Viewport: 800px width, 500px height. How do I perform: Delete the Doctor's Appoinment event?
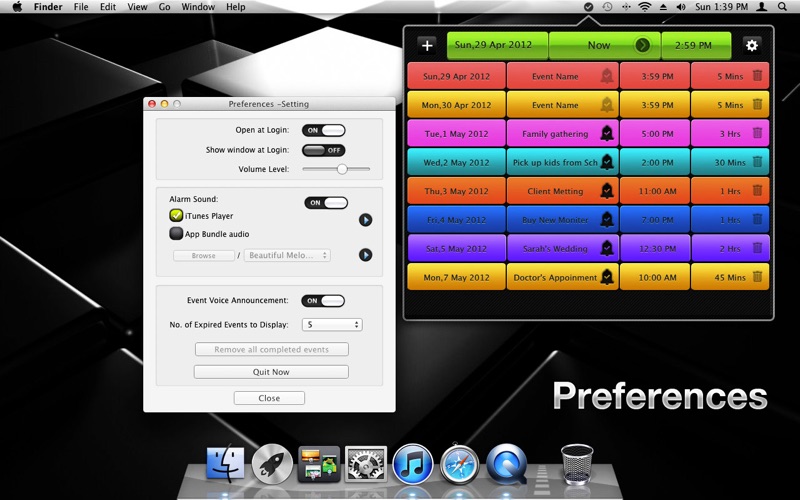[757, 277]
